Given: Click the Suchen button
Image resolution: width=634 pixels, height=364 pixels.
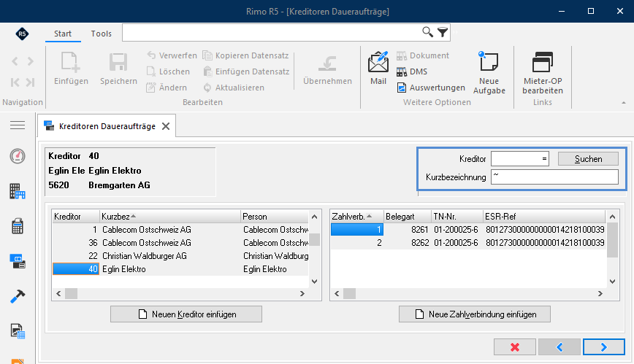Looking at the screenshot, I should [x=588, y=159].
